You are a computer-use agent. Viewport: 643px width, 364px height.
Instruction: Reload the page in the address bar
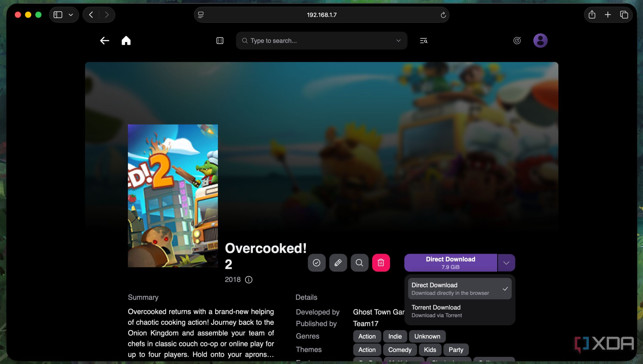point(443,15)
